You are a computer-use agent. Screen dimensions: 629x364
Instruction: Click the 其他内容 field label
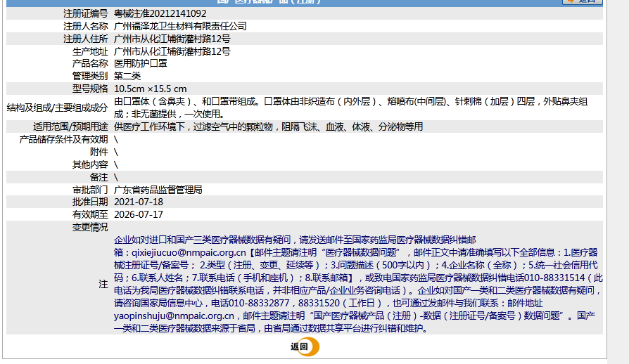(90, 164)
